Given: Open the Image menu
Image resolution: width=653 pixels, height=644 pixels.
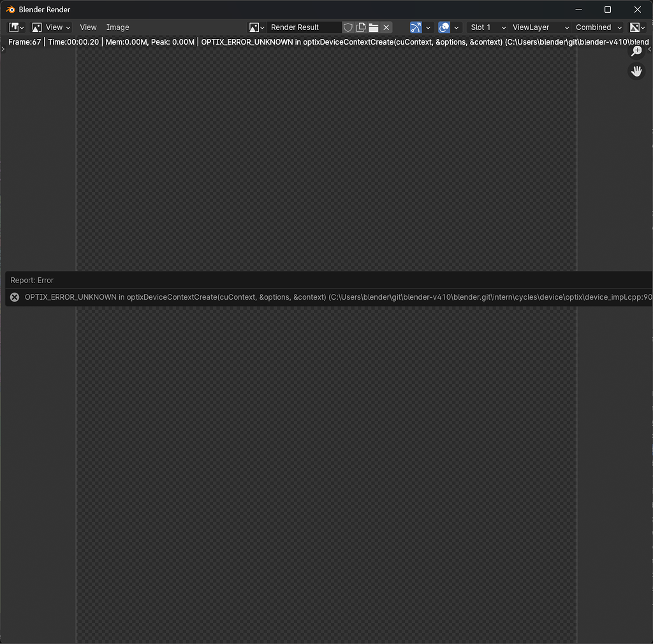Looking at the screenshot, I should [x=118, y=27].
